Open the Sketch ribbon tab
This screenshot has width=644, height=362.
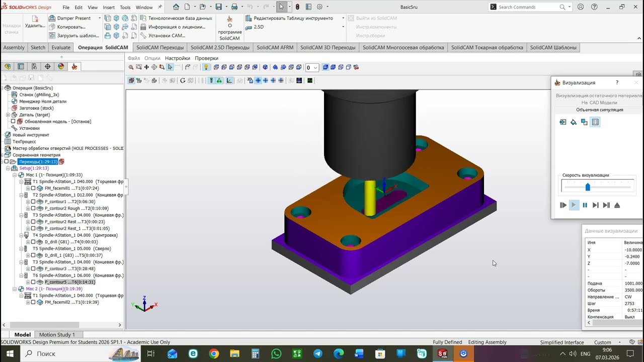[x=38, y=47]
